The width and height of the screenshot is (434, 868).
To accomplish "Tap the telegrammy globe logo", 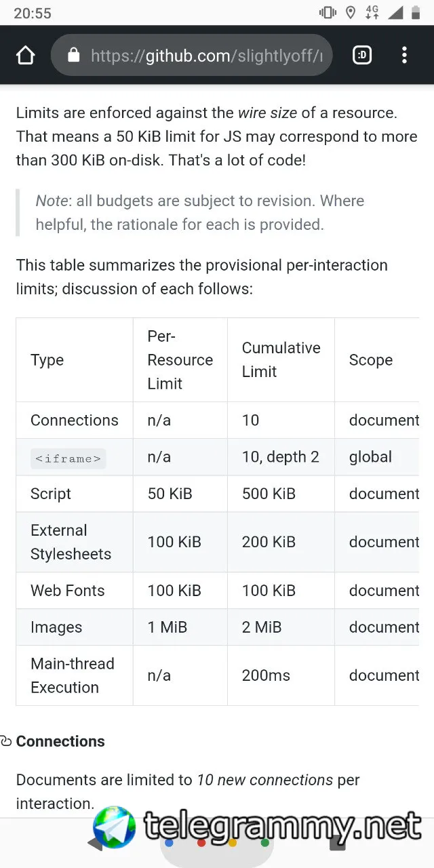I will tap(115, 827).
